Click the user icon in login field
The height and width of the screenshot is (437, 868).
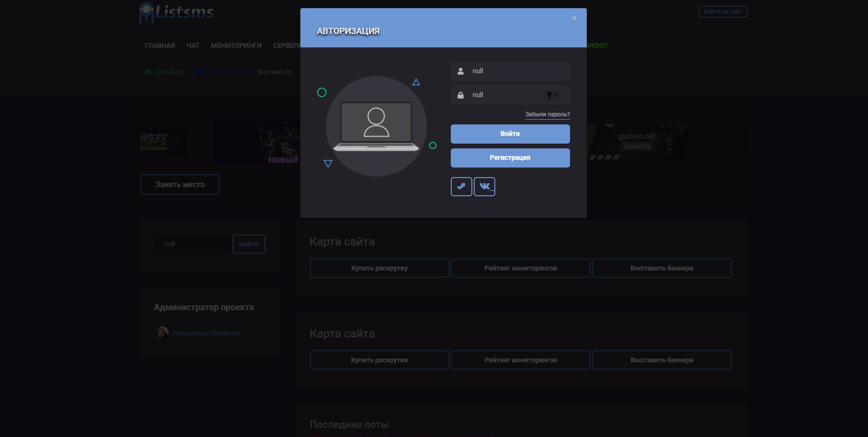pyautogui.click(x=460, y=71)
